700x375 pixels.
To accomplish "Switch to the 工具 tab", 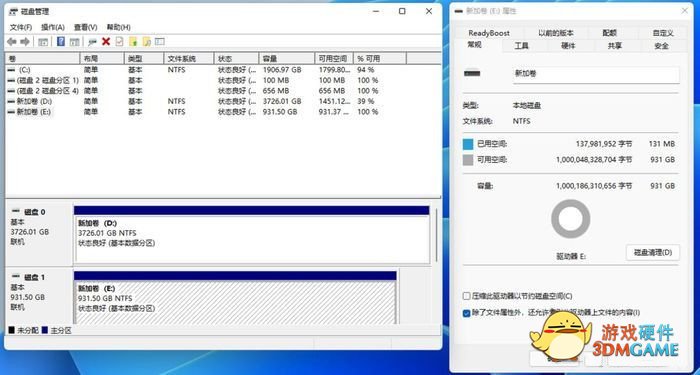I will pyautogui.click(x=521, y=46).
